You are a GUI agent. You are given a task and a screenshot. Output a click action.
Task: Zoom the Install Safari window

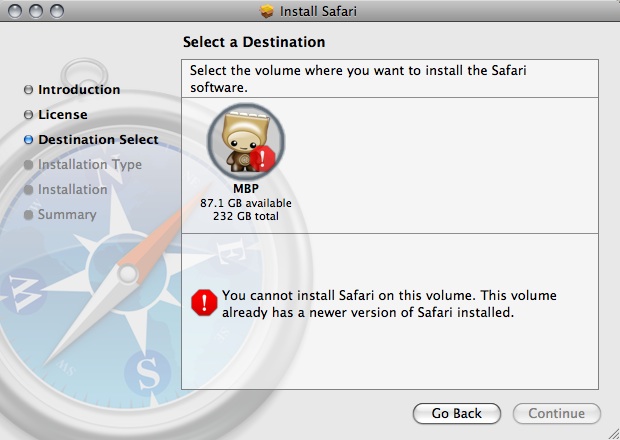coord(57,11)
